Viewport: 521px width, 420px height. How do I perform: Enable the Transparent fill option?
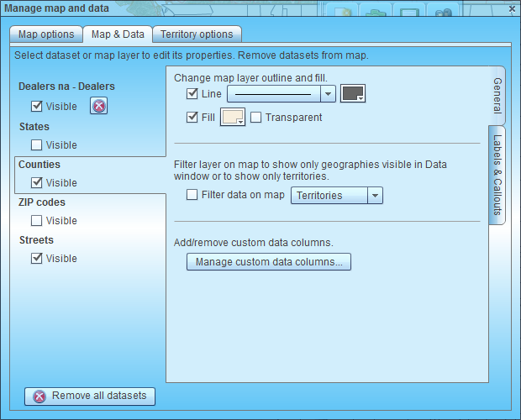pyautogui.click(x=256, y=118)
